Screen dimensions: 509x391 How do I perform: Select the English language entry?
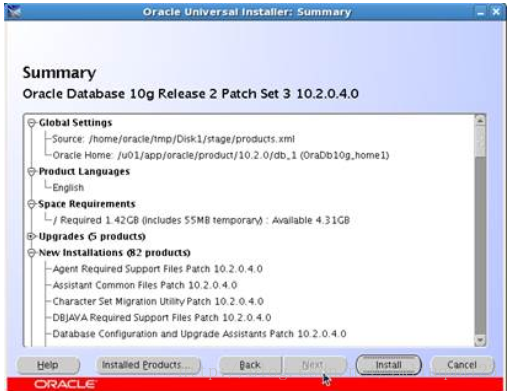(x=68, y=188)
